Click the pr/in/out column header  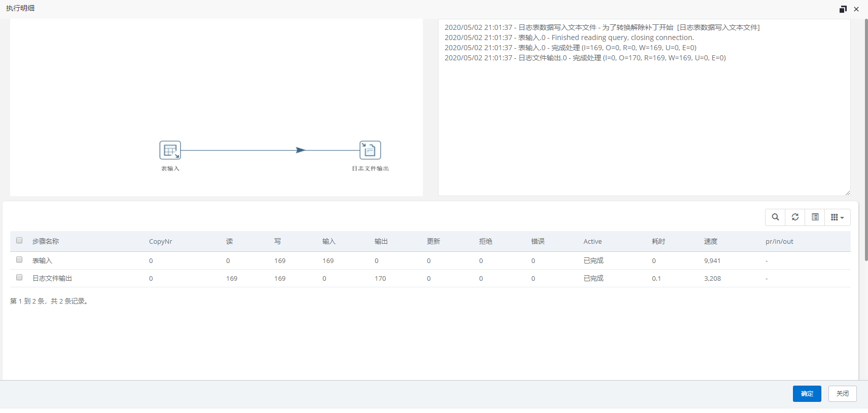(x=779, y=241)
